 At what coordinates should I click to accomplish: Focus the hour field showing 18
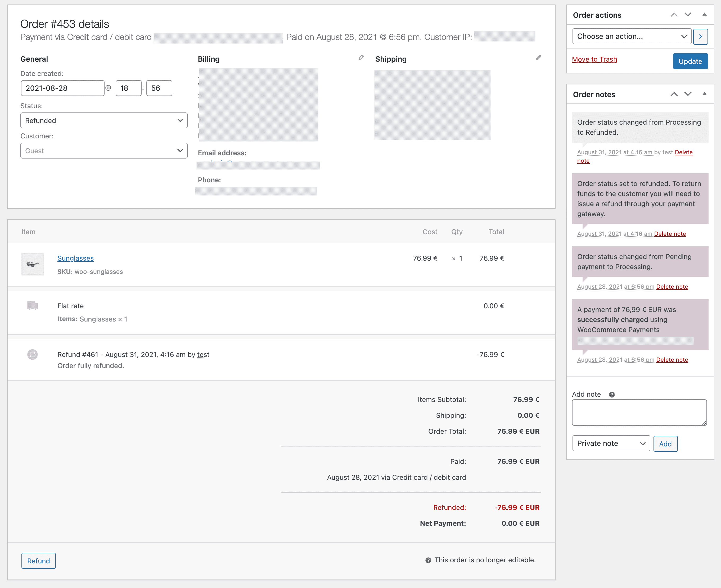click(128, 88)
